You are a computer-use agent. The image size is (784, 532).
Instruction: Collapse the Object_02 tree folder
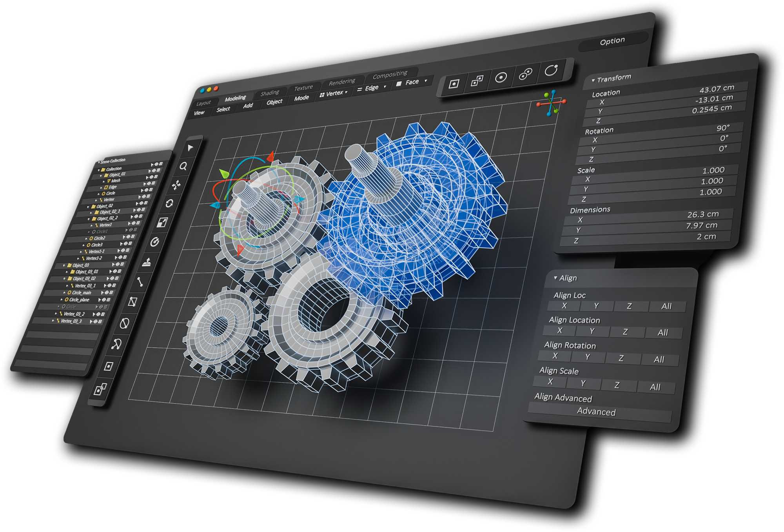point(88,207)
